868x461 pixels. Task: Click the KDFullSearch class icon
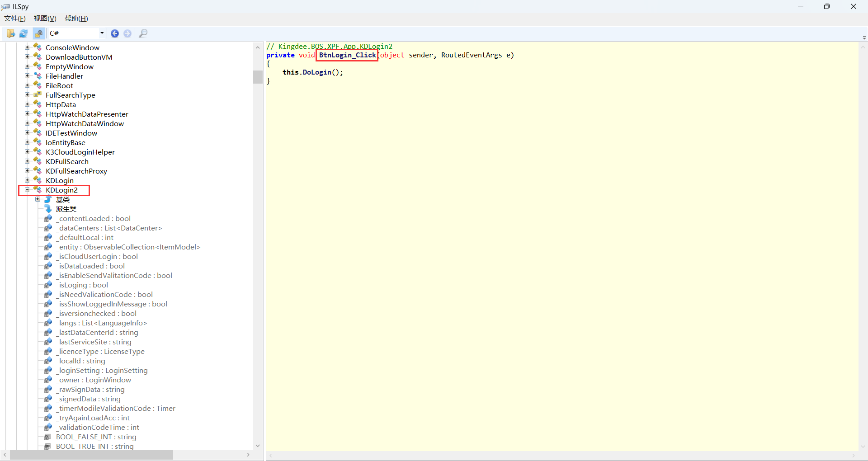pyautogui.click(x=38, y=161)
